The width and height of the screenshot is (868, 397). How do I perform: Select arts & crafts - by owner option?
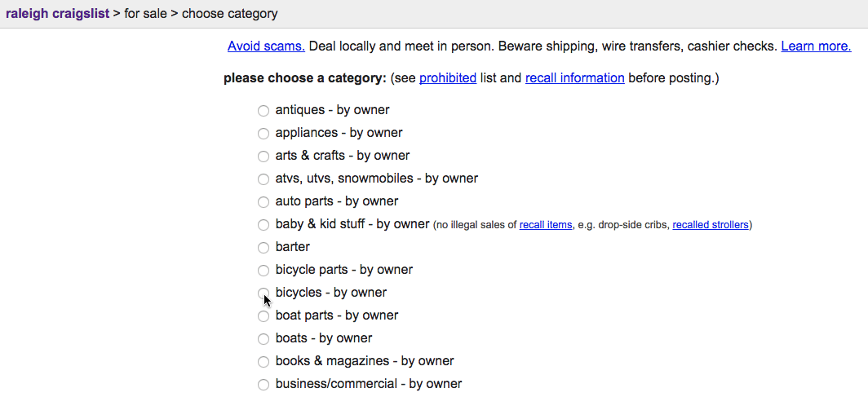click(x=263, y=157)
